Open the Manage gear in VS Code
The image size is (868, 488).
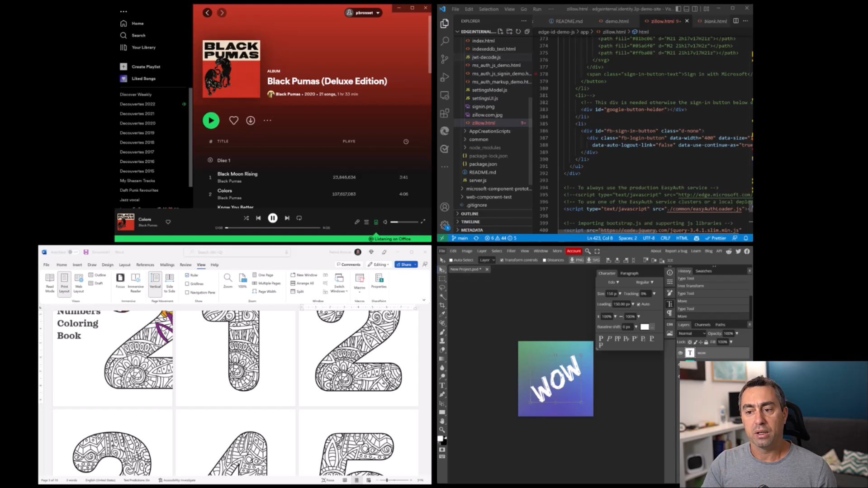(x=445, y=225)
